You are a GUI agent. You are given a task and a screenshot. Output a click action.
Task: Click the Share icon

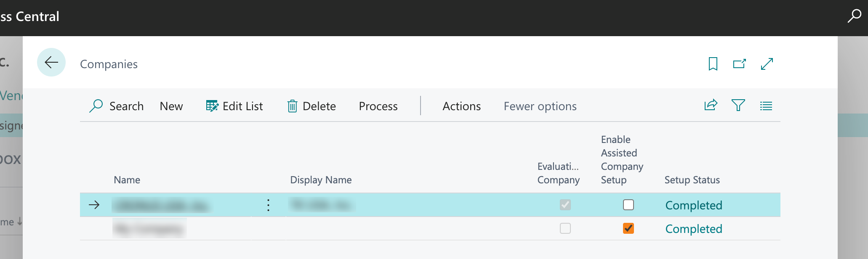click(711, 105)
